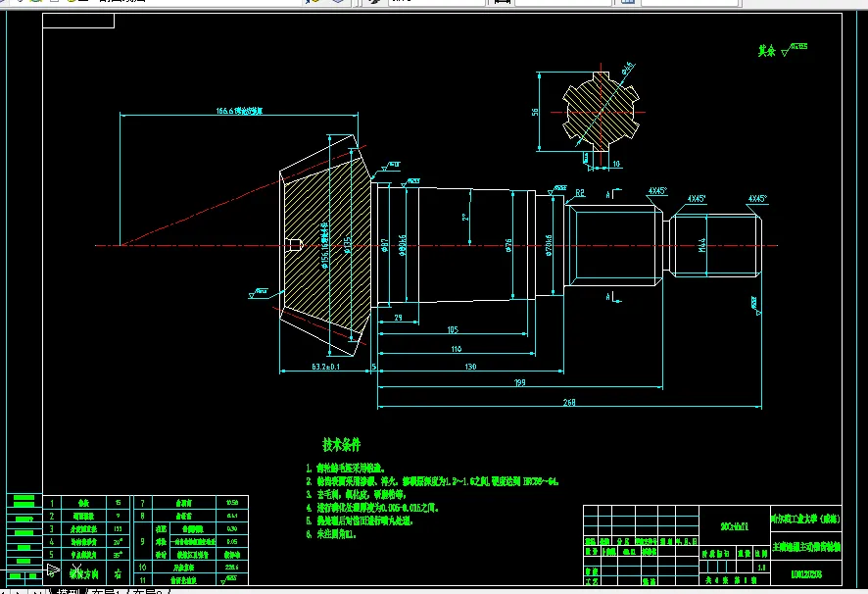
Task: Select the 10 width dimension under spline section
Action: [616, 164]
